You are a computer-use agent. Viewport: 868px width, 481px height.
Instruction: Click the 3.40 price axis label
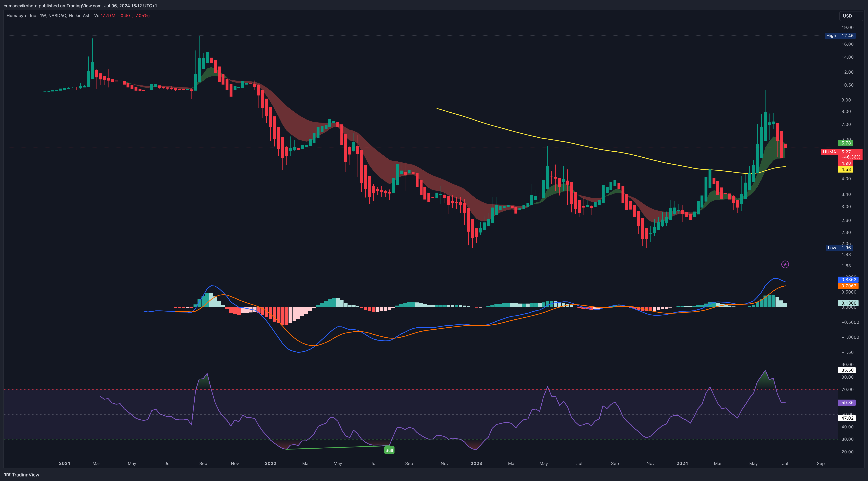click(846, 194)
